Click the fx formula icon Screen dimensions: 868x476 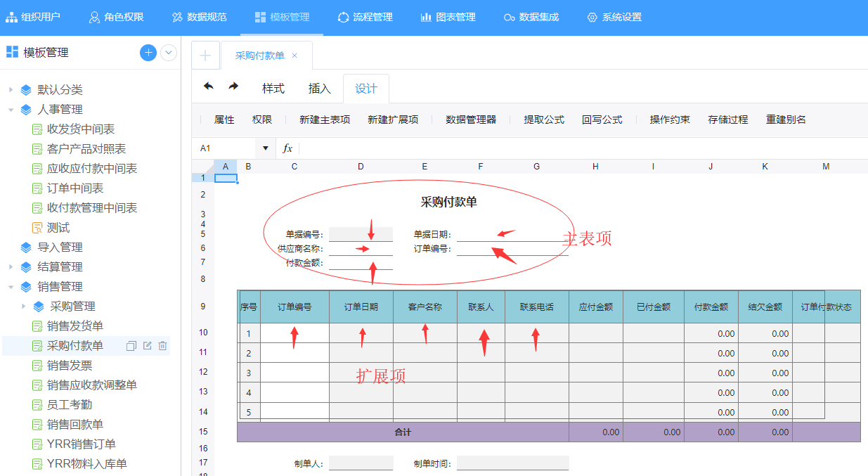(x=287, y=148)
